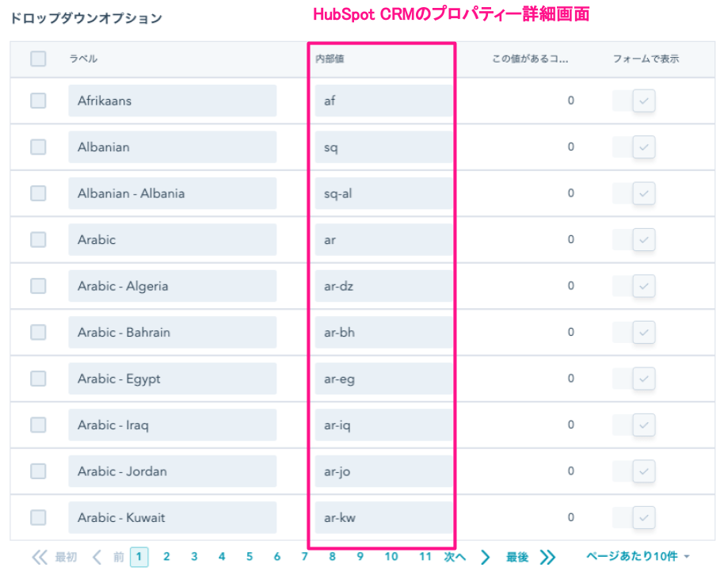Toggle show-in-form switch for Arabic - Iraq
The height and width of the screenshot is (579, 728).
[x=635, y=425]
